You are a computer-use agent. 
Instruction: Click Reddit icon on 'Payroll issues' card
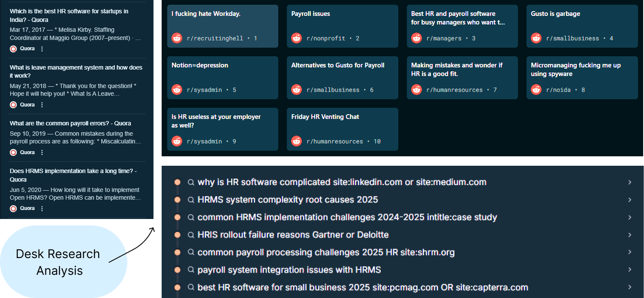coord(296,38)
